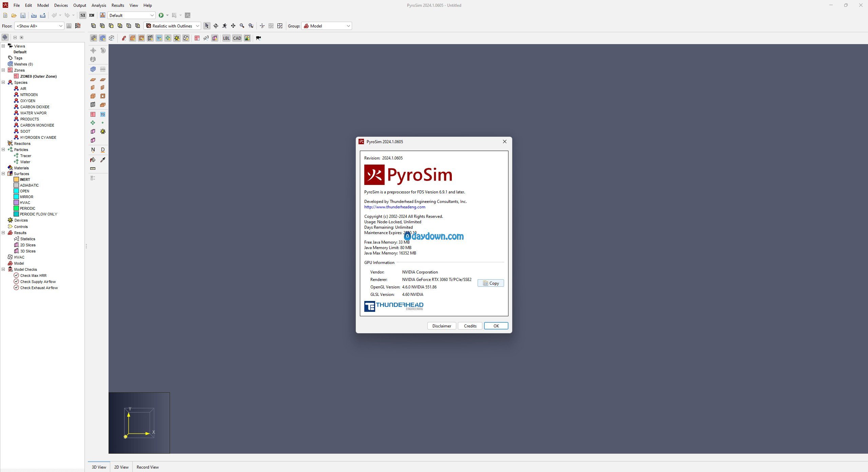The image size is (868, 472).
Task: Select the Zoom magnifier tool
Action: [242, 26]
